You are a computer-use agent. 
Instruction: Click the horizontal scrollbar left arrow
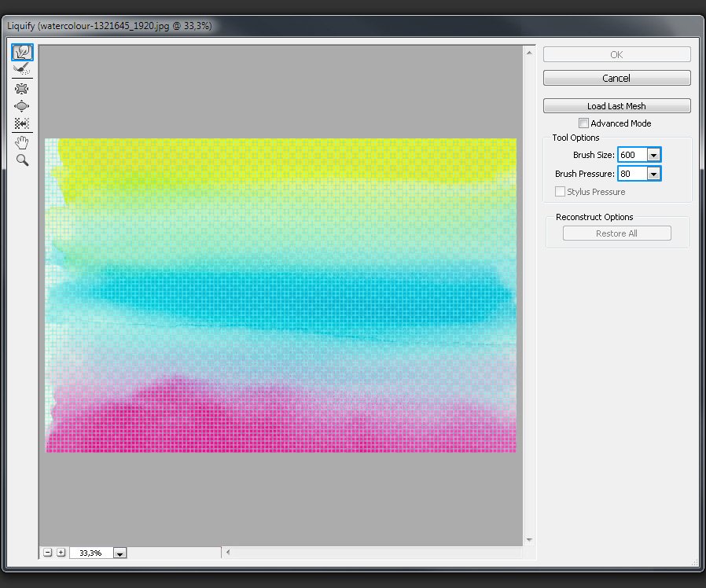[228, 552]
